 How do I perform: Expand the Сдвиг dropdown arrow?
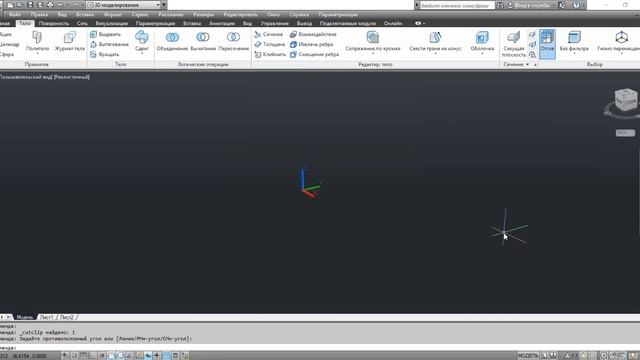pos(142,54)
